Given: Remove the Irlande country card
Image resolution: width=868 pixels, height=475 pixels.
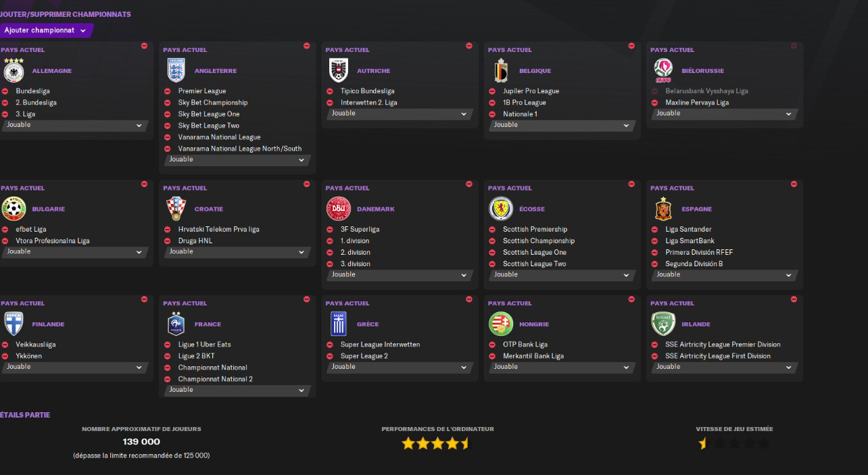Looking at the screenshot, I should pos(794,299).
